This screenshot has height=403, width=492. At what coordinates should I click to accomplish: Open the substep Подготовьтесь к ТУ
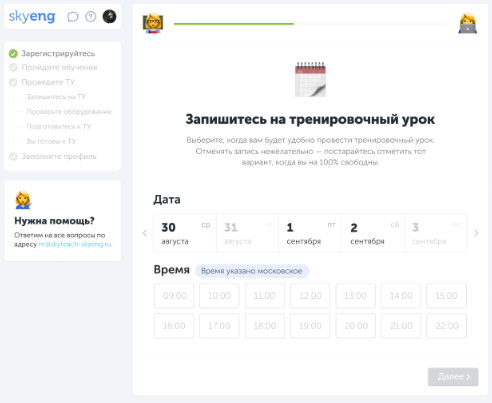point(59,127)
